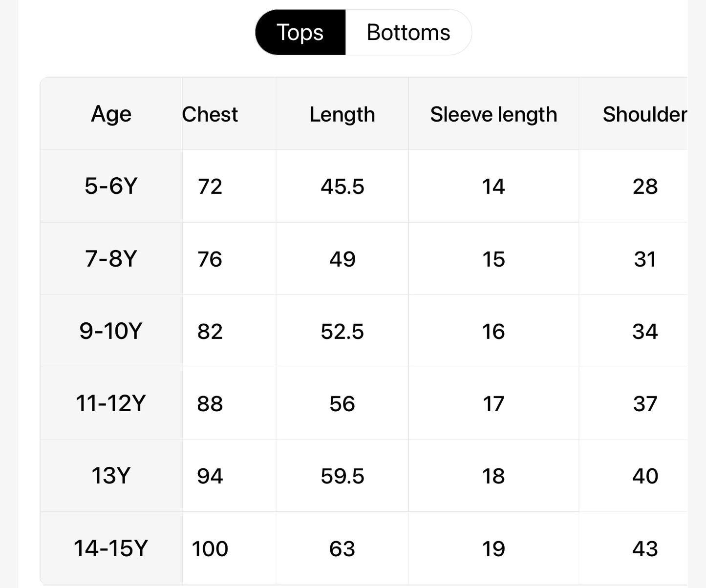Select the 14-15Y size row

click(x=111, y=548)
